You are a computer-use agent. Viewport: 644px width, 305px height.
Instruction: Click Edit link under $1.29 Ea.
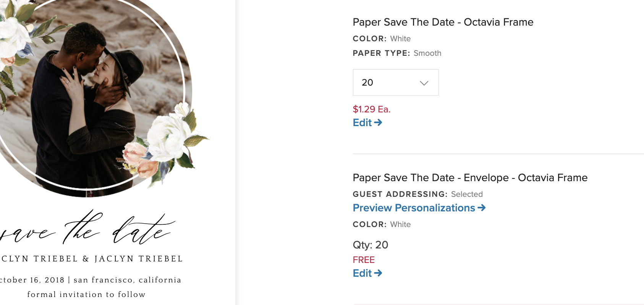362,123
